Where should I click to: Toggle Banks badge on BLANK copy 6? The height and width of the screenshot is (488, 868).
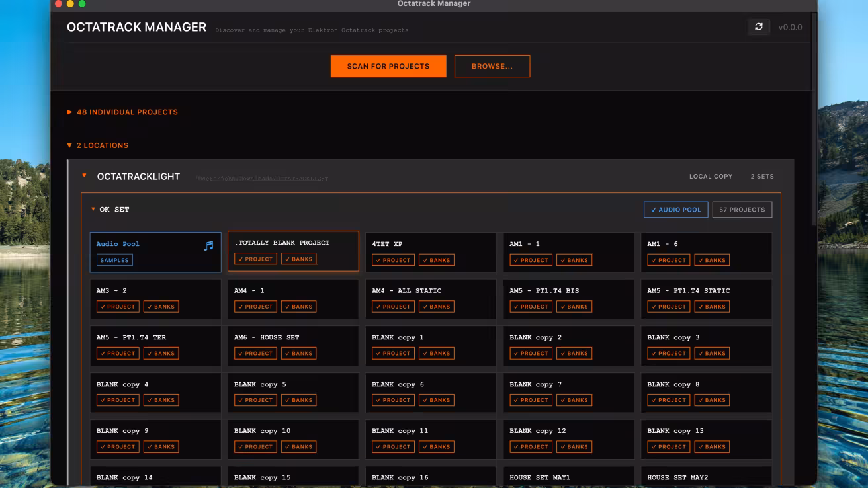coord(437,400)
